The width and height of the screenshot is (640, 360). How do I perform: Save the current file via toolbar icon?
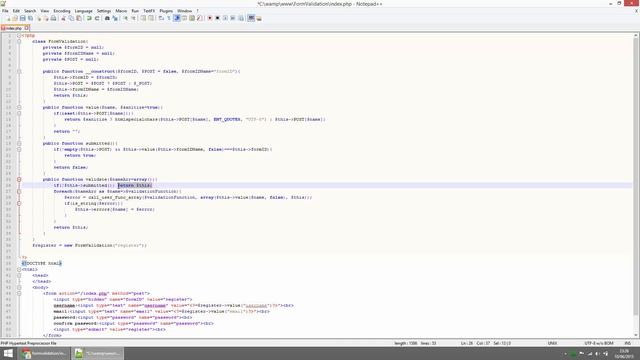pos(22,18)
